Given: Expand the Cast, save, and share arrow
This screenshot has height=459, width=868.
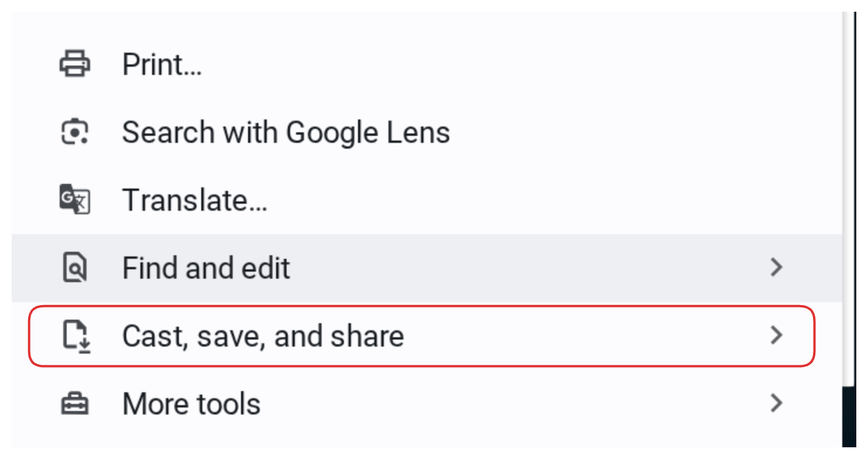Looking at the screenshot, I should 776,335.
